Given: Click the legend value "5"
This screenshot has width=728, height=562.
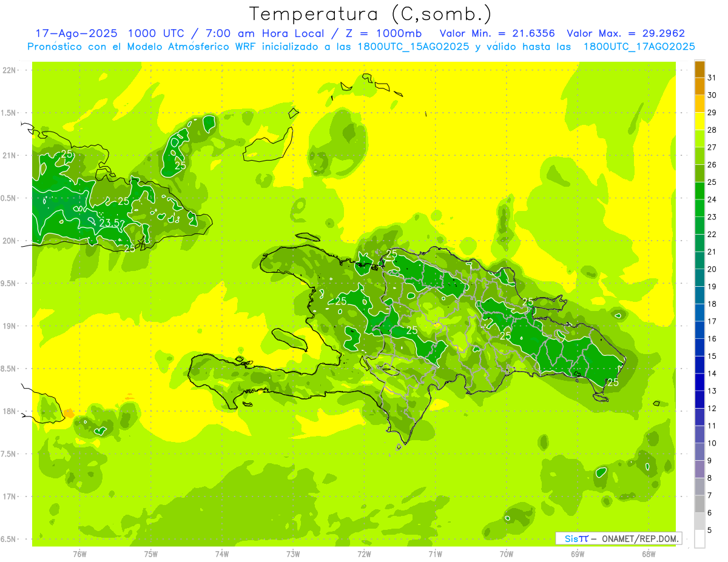Looking at the screenshot, I should point(710,530).
